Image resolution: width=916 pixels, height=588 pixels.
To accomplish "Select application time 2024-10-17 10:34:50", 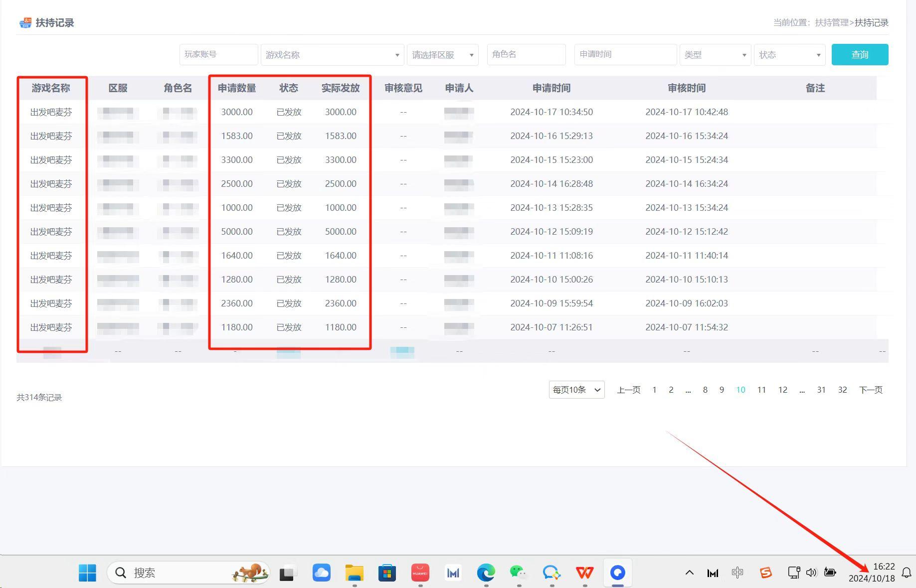I will point(551,112).
